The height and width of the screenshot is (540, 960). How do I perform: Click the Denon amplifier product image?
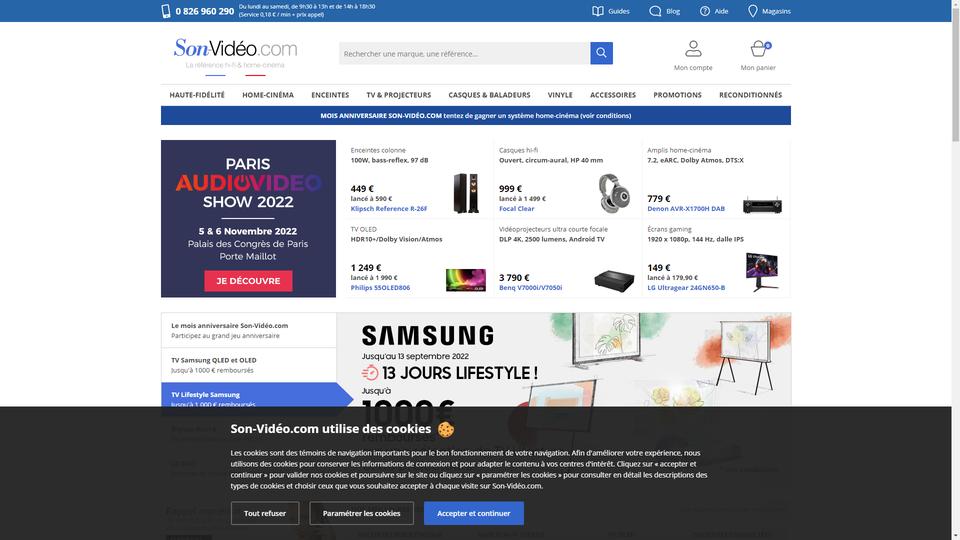pyautogui.click(x=762, y=205)
